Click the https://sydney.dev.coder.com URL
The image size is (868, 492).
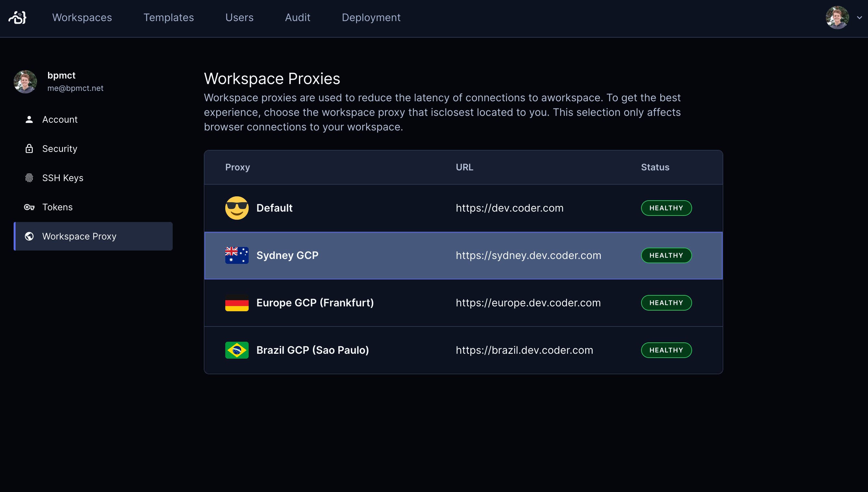(528, 255)
